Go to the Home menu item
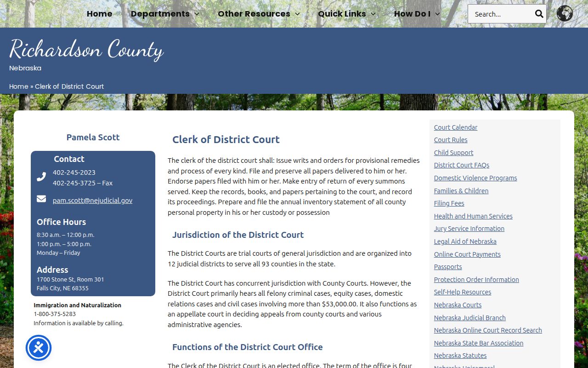This screenshot has width=588, height=368. point(100,14)
